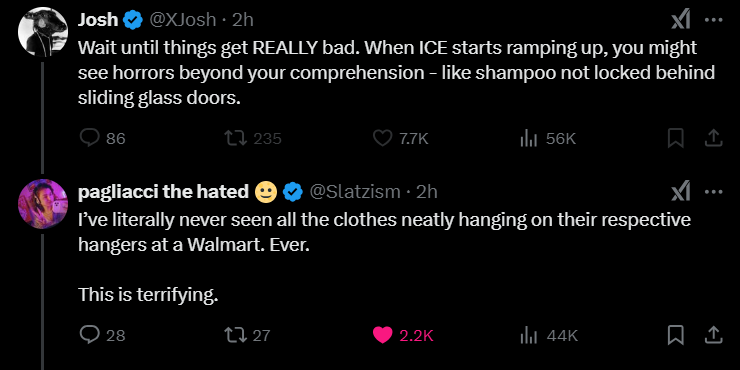View analytics showing 44K views
This screenshot has height=370, width=740.
coord(548,335)
